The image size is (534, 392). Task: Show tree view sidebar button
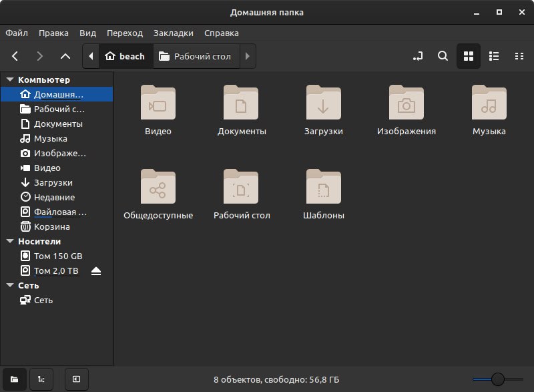[41, 379]
